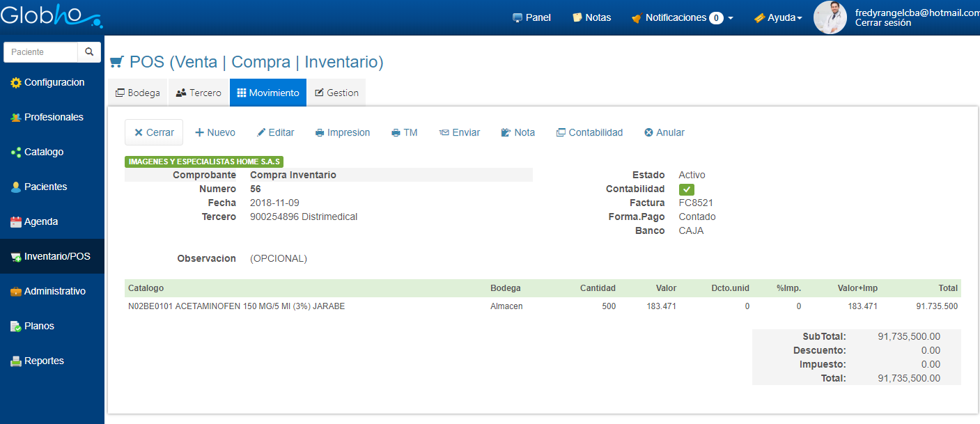Open Contabilidad for this movement
Viewport: 980px width, 424px height.
pos(589,132)
